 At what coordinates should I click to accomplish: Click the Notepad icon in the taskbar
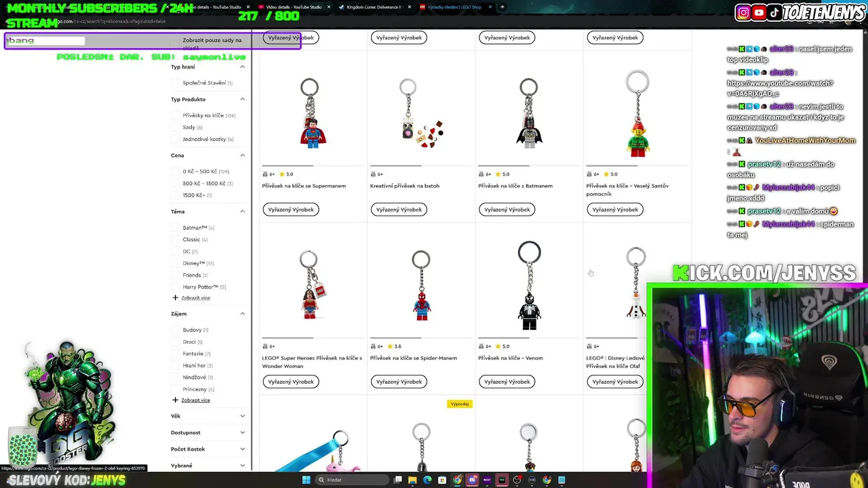[x=561, y=480]
